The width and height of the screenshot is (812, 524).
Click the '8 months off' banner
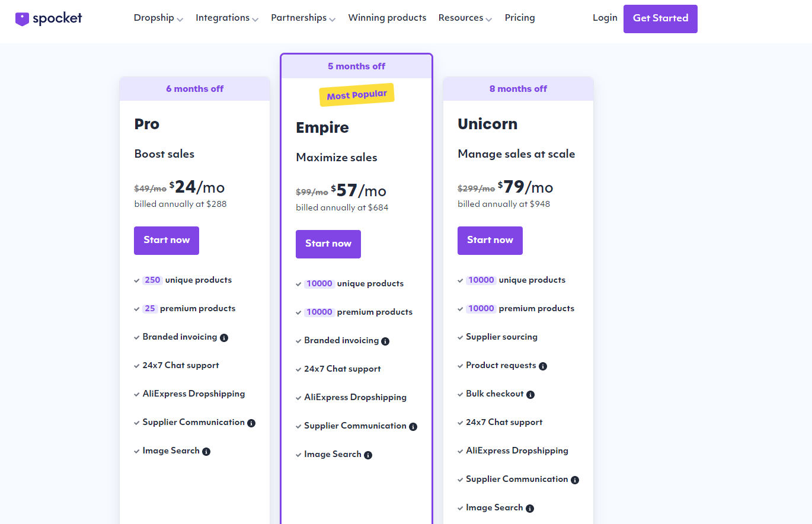pyautogui.click(x=518, y=89)
